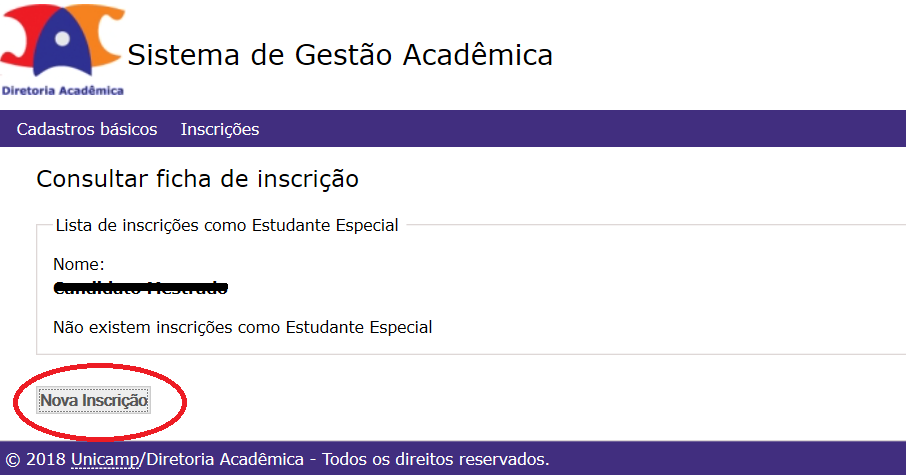This screenshot has width=906, height=475.
Task: Click the Nova Inscrição button
Action: (x=94, y=400)
